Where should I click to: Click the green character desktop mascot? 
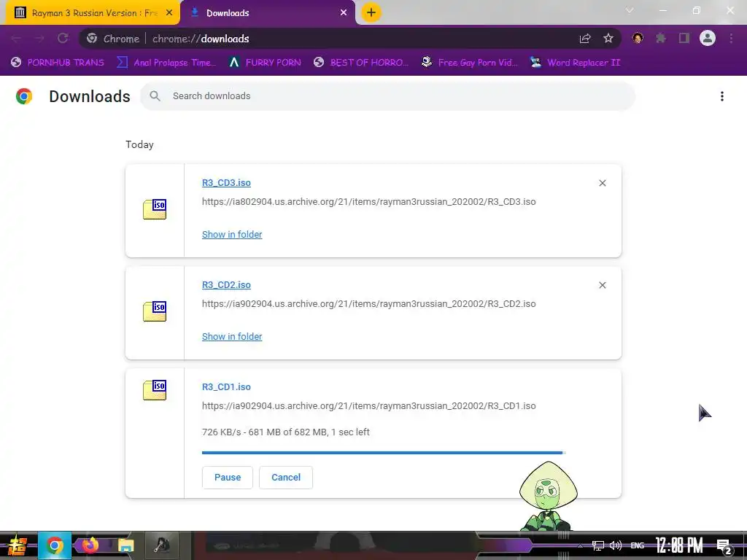click(549, 496)
